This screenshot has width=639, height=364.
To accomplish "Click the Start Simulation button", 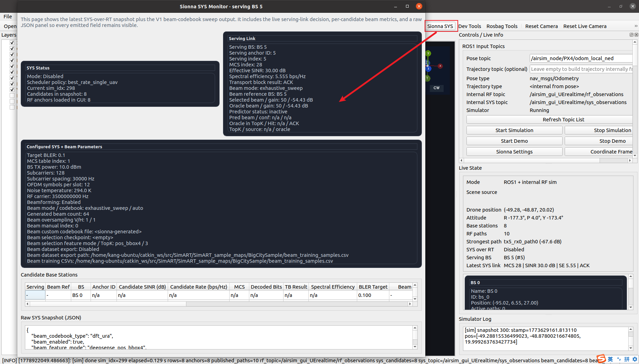I will pyautogui.click(x=514, y=130).
